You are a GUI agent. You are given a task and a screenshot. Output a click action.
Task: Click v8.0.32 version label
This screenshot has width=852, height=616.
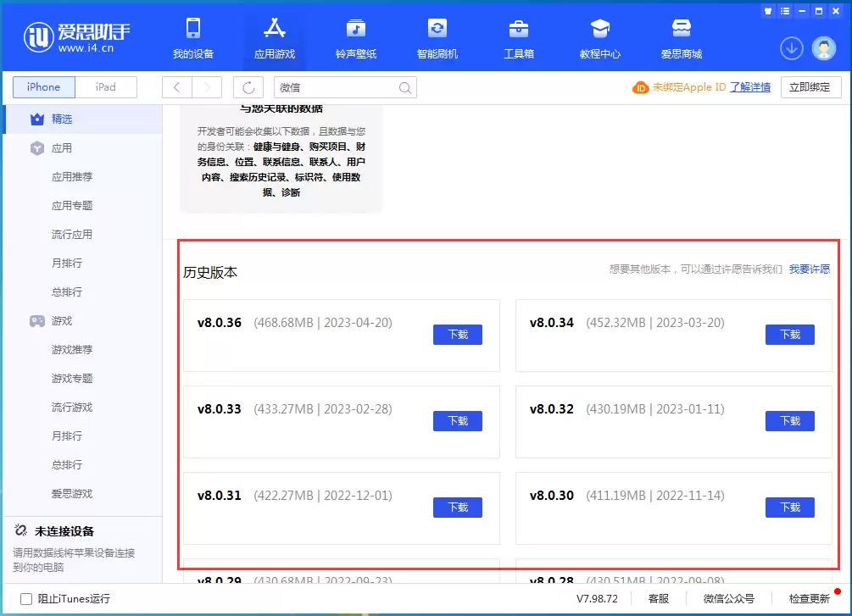tap(552, 409)
